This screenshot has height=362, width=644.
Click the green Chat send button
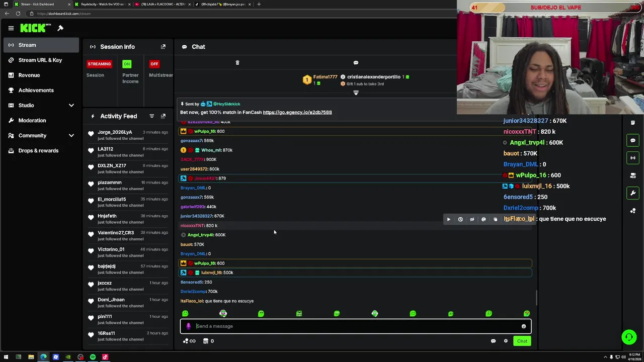pos(522,341)
